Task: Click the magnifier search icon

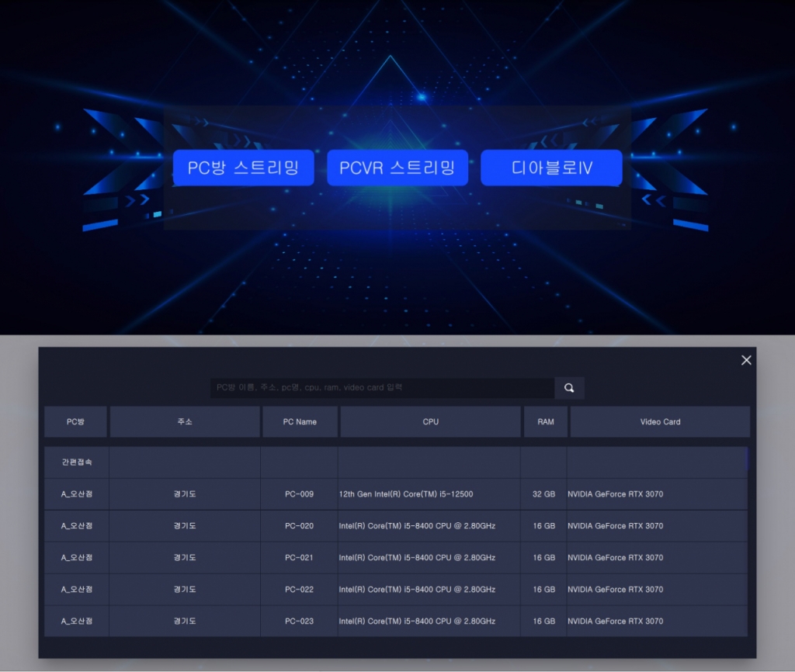Action: coord(569,388)
